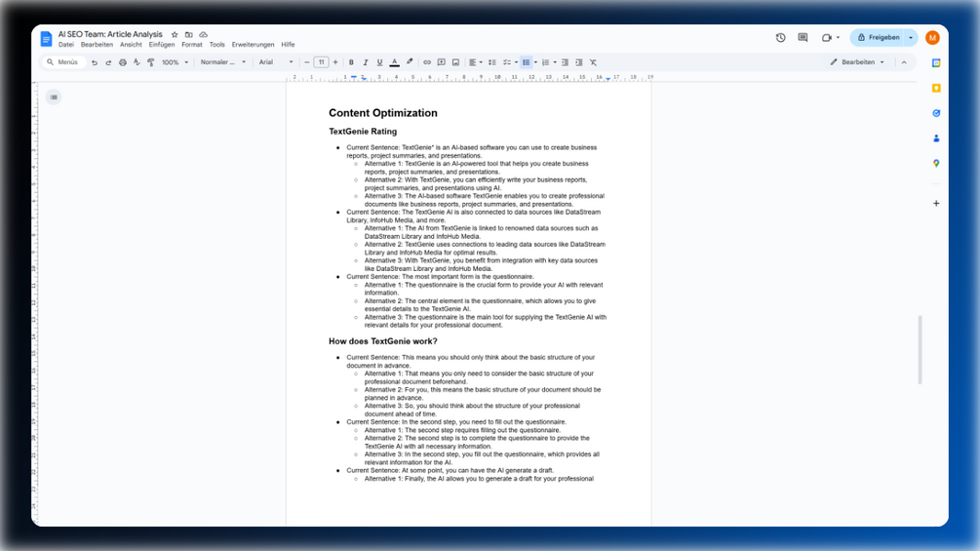Open the Ansicht menu
This screenshot has height=551, width=980.
131,45
